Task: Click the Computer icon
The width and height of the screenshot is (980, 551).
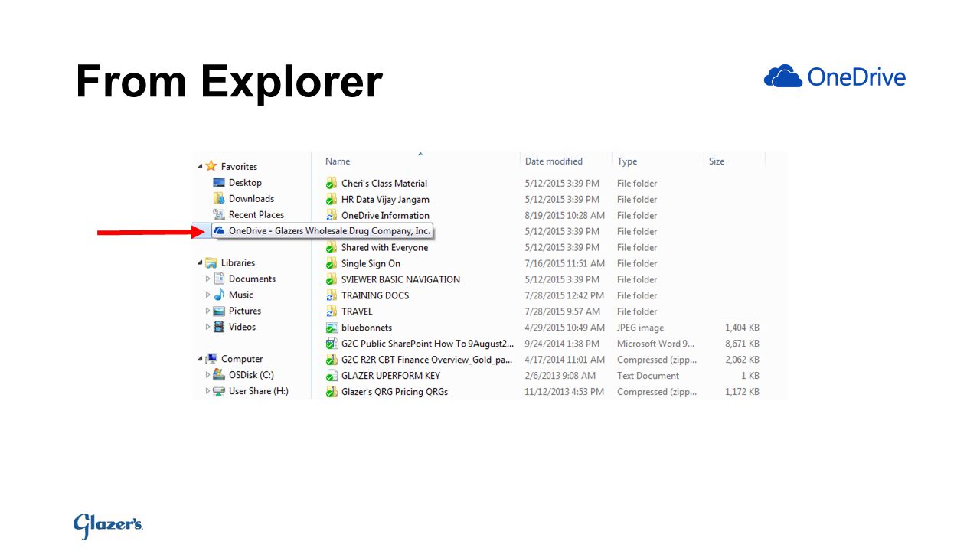Action: tap(211, 359)
